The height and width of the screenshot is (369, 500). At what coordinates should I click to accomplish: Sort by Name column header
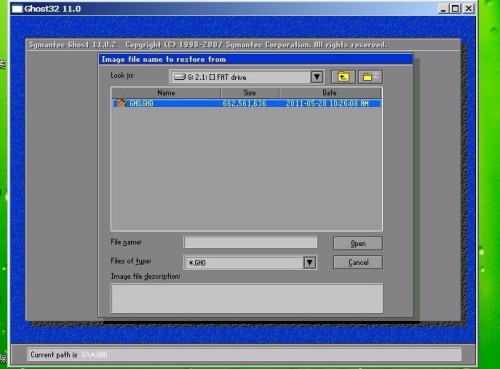tap(166, 93)
